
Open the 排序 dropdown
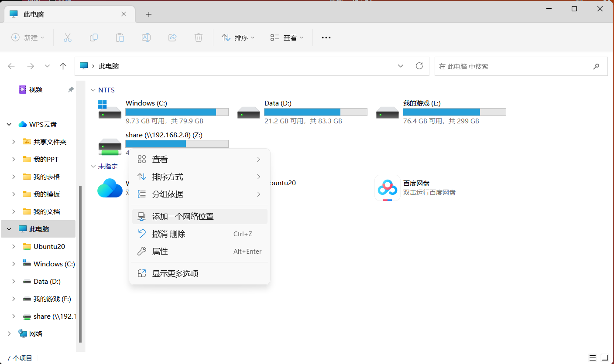(238, 37)
